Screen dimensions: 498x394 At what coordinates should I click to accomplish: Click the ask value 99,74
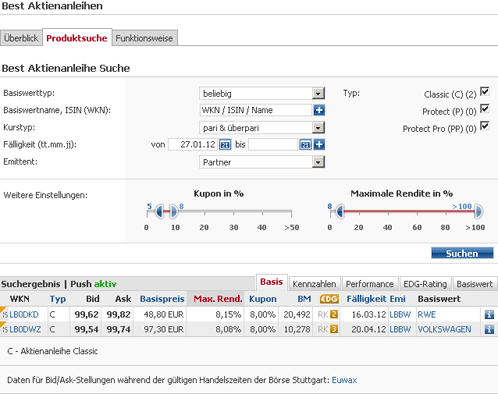coord(119,329)
